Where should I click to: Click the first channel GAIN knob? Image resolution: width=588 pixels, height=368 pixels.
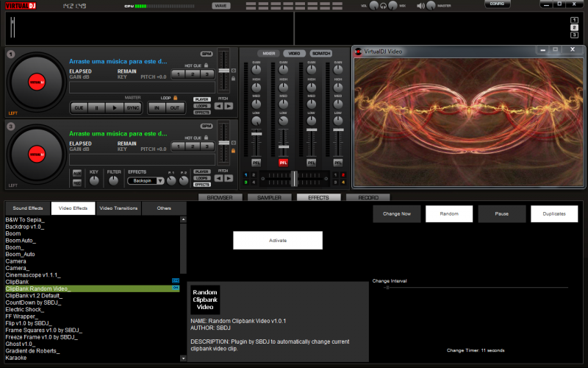click(256, 69)
